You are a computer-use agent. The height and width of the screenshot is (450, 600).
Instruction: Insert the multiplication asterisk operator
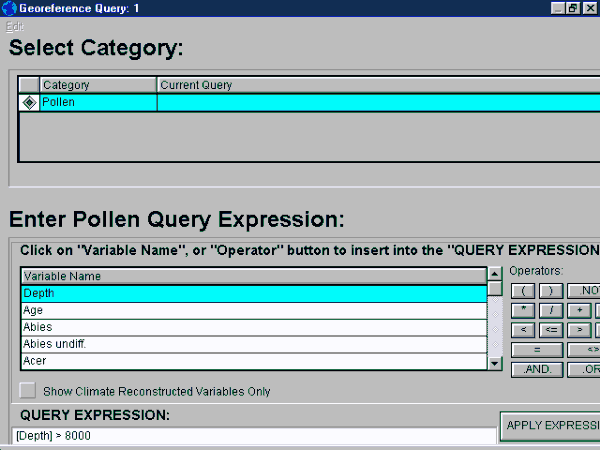pyautogui.click(x=524, y=310)
